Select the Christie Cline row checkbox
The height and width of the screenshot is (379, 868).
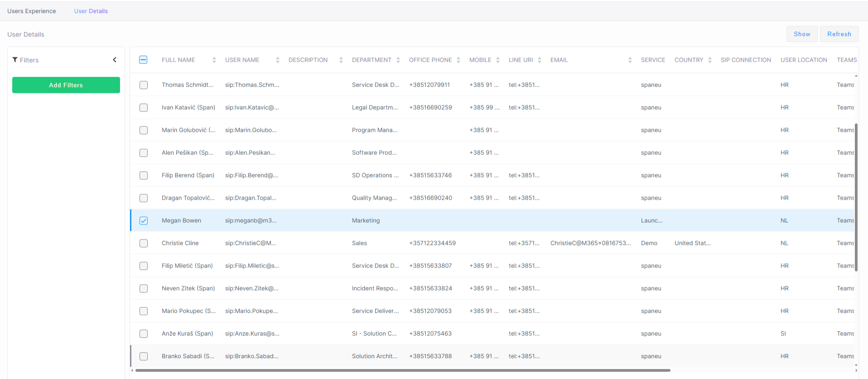(144, 243)
